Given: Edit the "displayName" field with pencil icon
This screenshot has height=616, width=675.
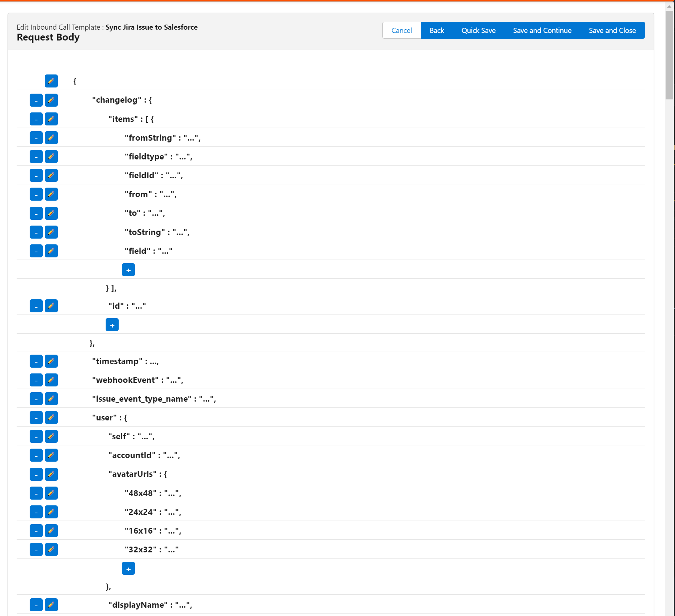Looking at the screenshot, I should coord(51,605).
